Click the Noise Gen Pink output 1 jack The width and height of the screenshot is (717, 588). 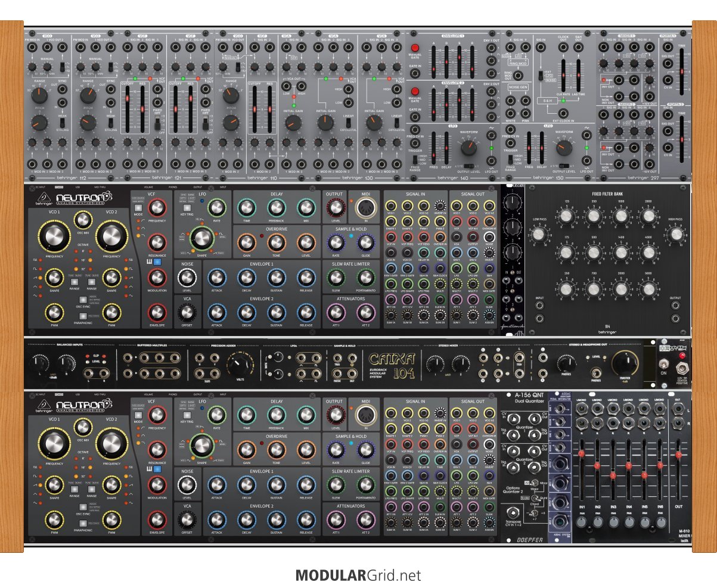(x=526, y=101)
